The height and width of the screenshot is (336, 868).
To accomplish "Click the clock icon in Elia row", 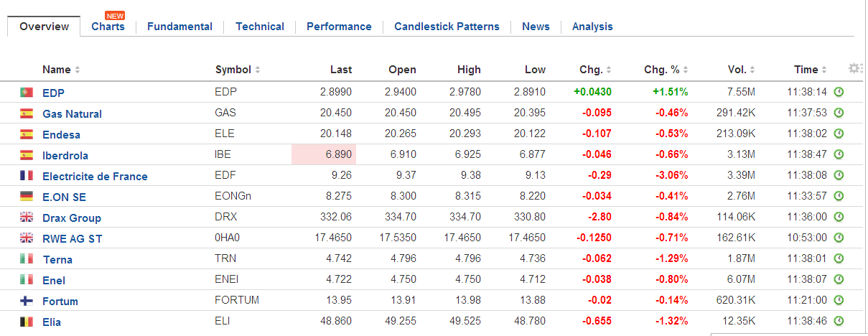I will [x=839, y=321].
